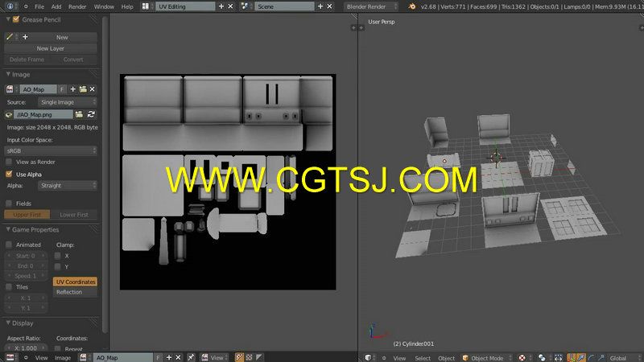
Task: Select the checkerboard alpha display channel icon
Action: pyautogui.click(x=249, y=357)
